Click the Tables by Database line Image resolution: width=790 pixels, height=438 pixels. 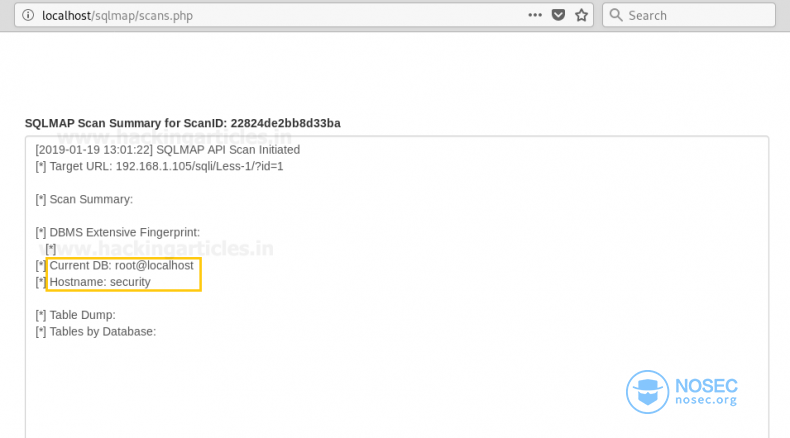(x=96, y=332)
